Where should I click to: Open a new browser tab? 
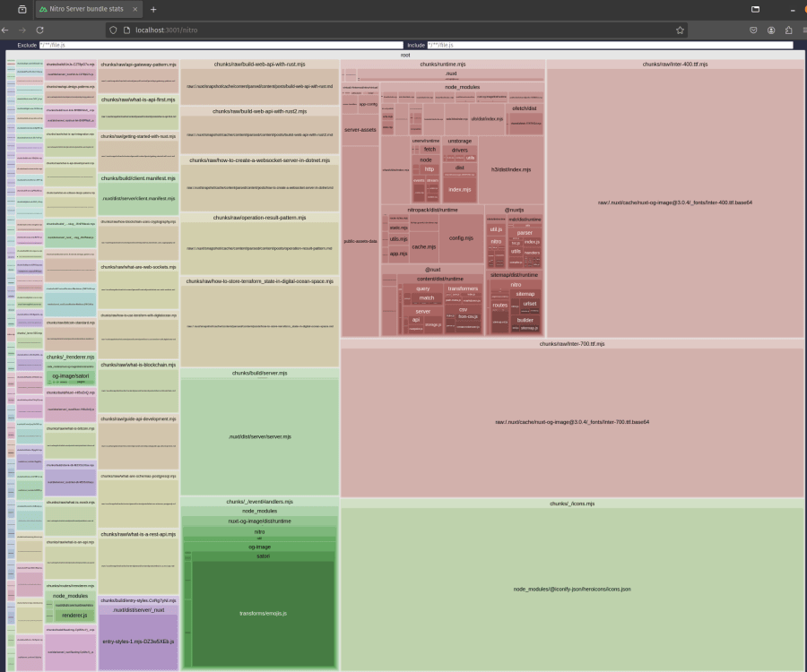coord(153,9)
